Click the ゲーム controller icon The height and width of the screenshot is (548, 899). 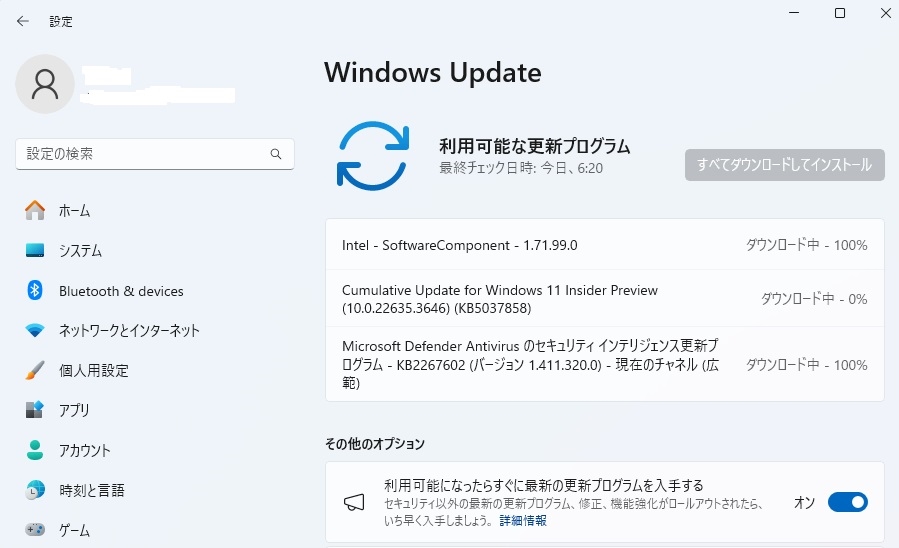(35, 530)
